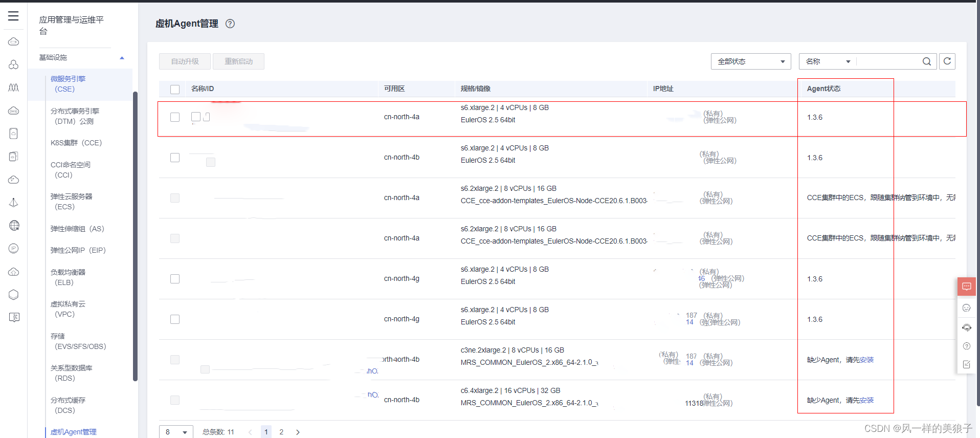Viewport: 980px width, 438px height.
Task: Click the hexagon icon in left rail
Action: pyautogui.click(x=14, y=294)
